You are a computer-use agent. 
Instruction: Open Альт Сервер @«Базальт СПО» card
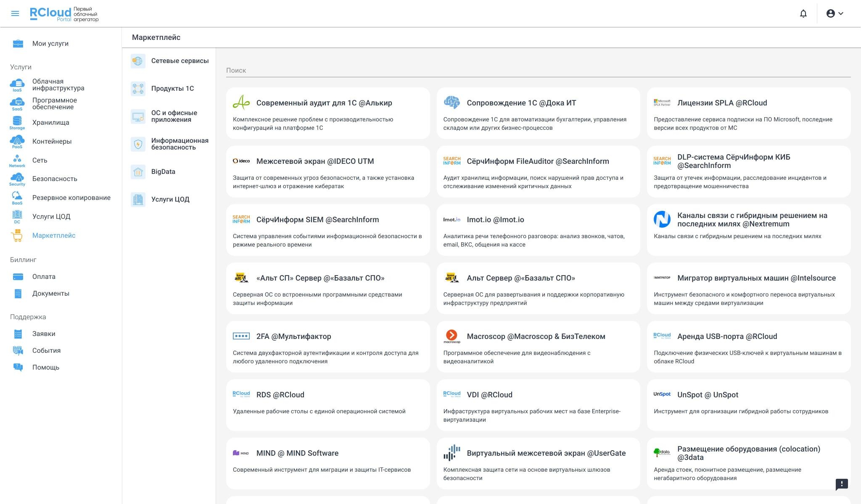point(538,288)
